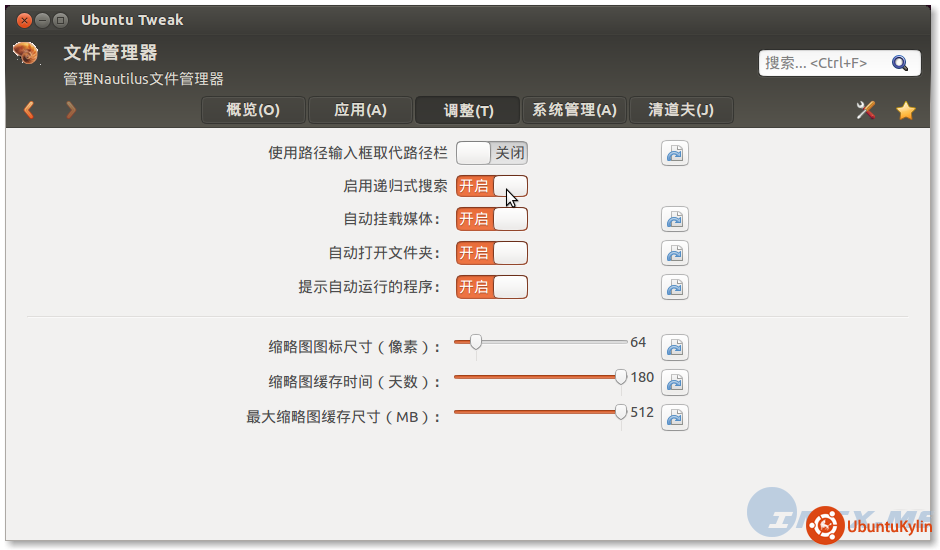Image resolution: width=940 pixels, height=550 pixels.
Task: Reset the thumbnail icon size value
Action: pos(675,348)
